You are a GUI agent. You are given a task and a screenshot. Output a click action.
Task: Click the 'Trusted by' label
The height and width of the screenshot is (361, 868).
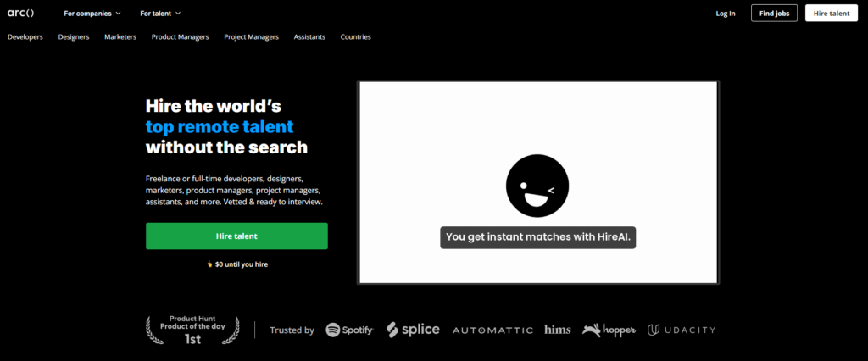[x=292, y=330]
